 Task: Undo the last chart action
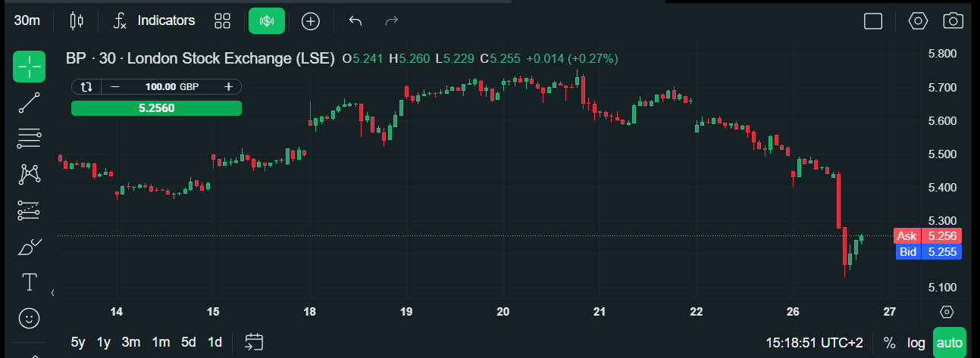pyautogui.click(x=355, y=20)
